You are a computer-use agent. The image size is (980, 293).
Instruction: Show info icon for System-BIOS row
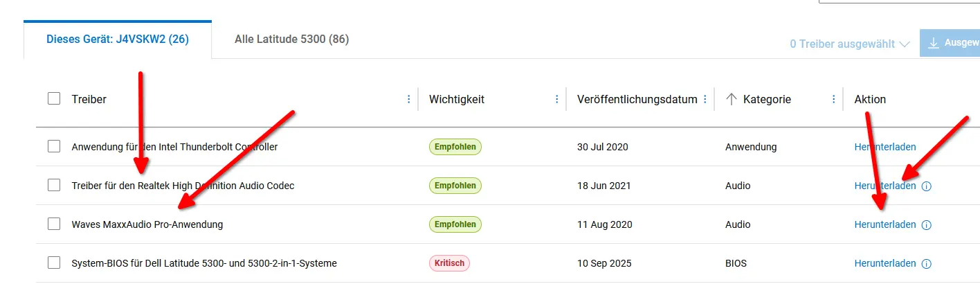(x=927, y=264)
